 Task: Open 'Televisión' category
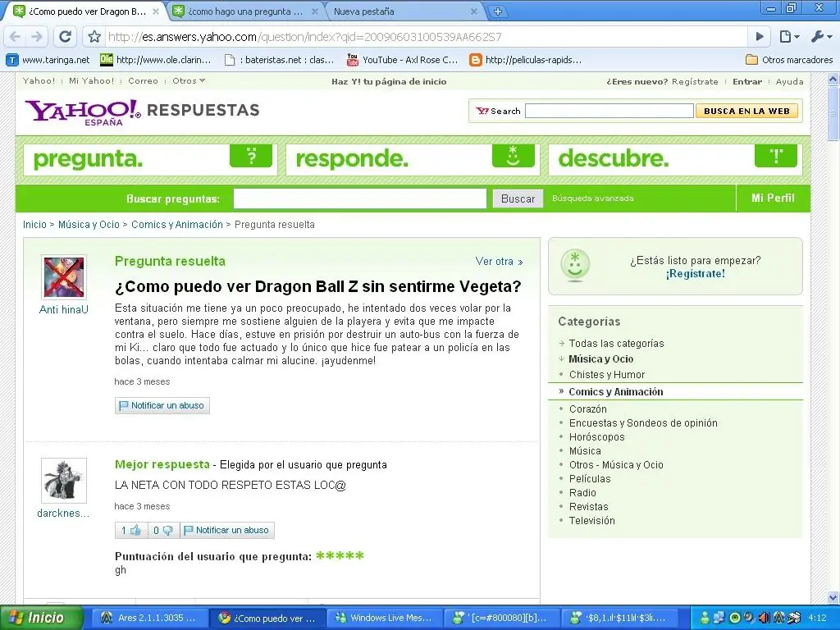click(592, 521)
